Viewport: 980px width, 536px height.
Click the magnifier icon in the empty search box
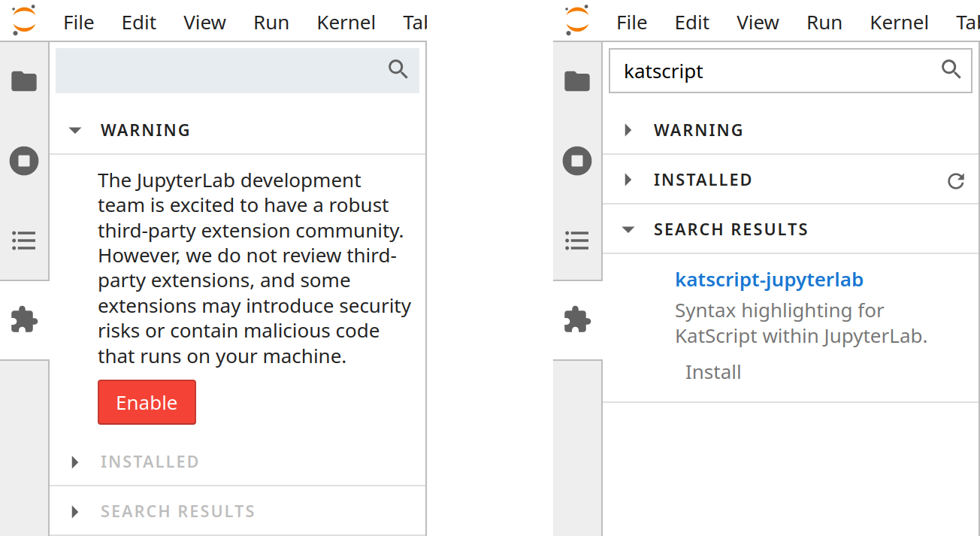pyautogui.click(x=398, y=70)
